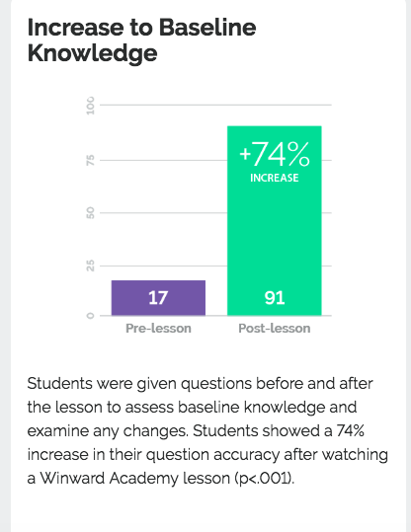Click the 25 y-axis tick label
Screen dimensions: 411x532
[x=90, y=266]
